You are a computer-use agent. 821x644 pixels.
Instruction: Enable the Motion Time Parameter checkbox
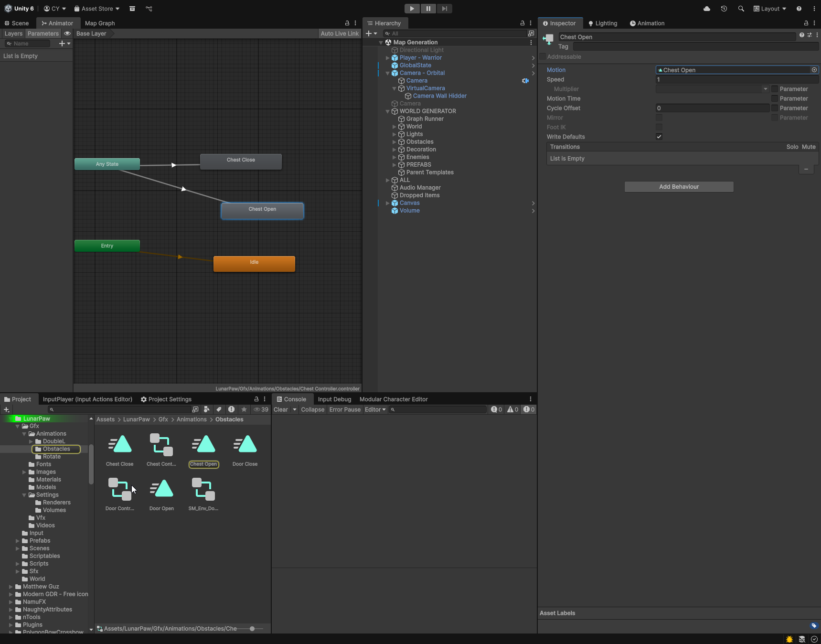coord(775,98)
